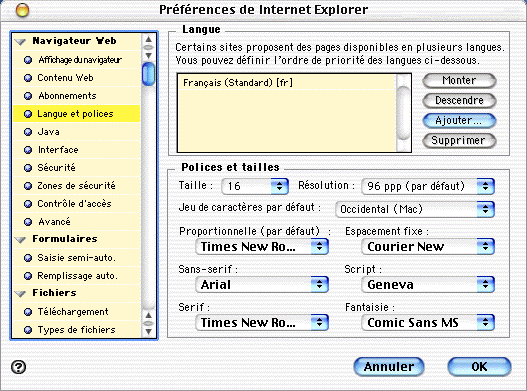The width and height of the screenshot is (527, 391).
Task: Click the language list scrollbar
Action: click(403, 113)
